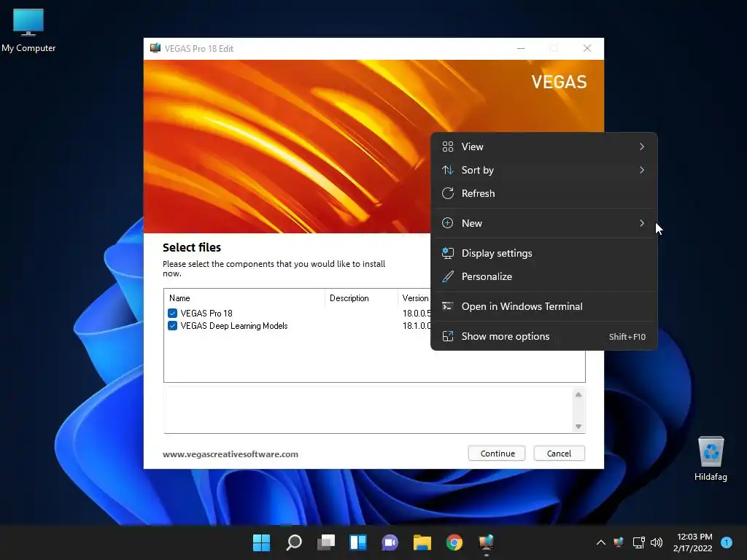
Task: Click the Show more options icon
Action: 448,337
